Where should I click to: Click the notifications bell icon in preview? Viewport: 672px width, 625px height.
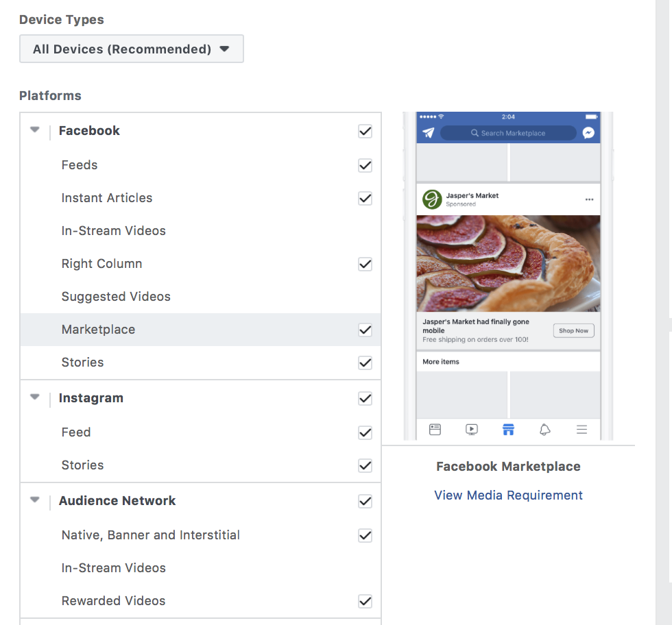click(545, 430)
